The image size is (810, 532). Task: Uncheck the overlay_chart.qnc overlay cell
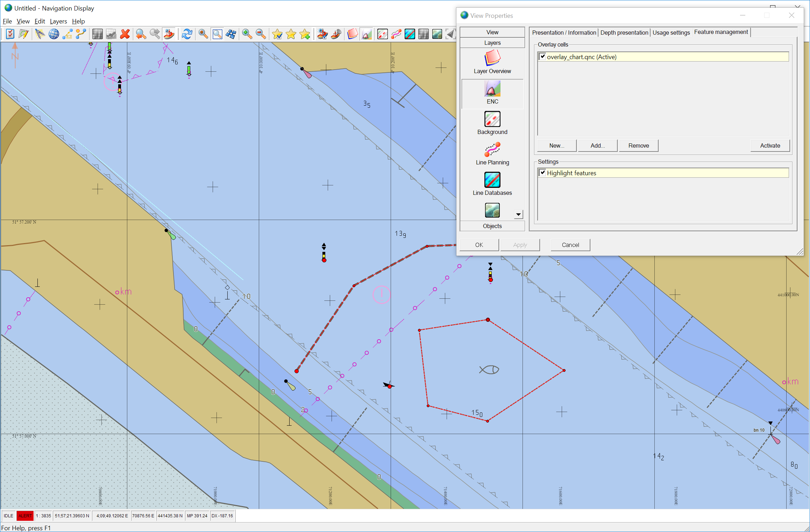coord(542,56)
